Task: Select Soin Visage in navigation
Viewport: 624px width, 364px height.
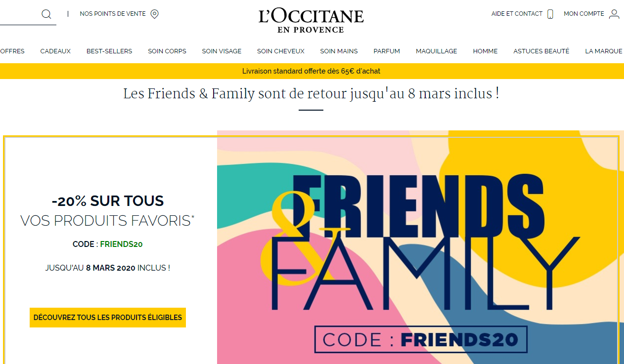Action: tap(222, 51)
